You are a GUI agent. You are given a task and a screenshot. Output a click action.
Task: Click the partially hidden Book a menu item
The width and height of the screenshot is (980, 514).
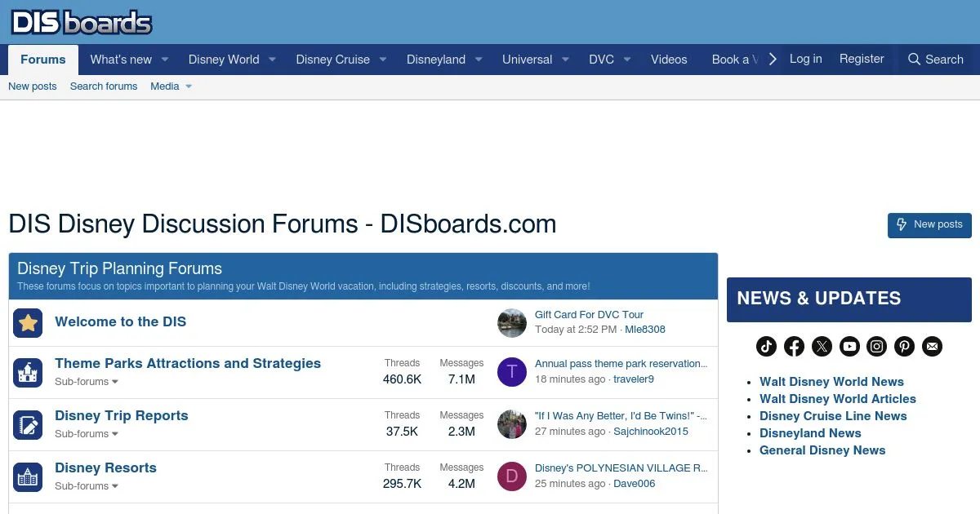point(736,60)
